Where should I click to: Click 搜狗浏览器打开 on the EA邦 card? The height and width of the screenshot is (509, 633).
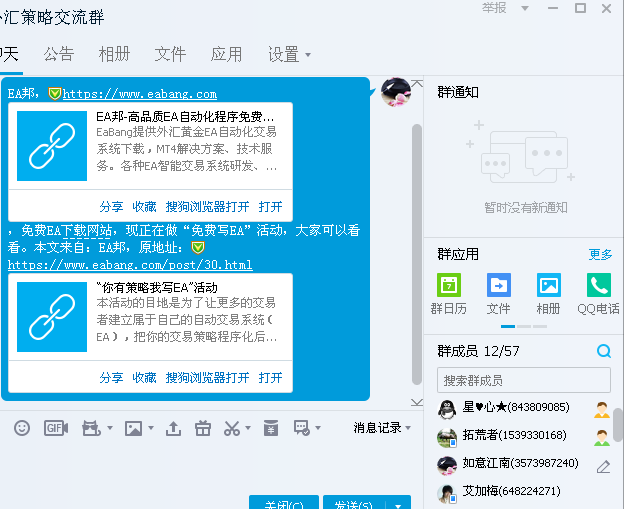(x=208, y=207)
